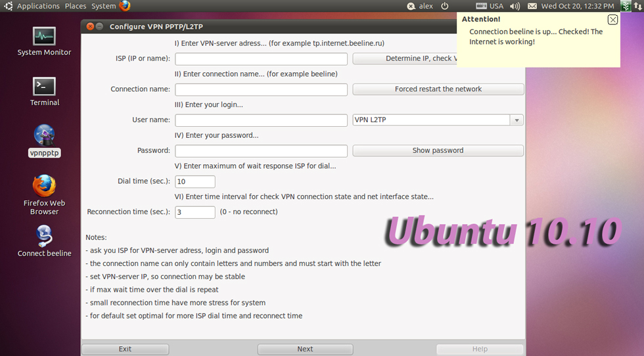Click the volume speaker icon
644x356 pixels.
(515, 6)
